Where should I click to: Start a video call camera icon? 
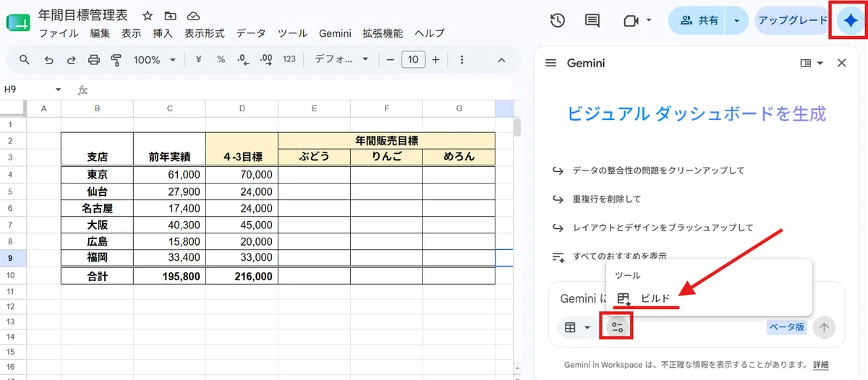[x=631, y=20]
